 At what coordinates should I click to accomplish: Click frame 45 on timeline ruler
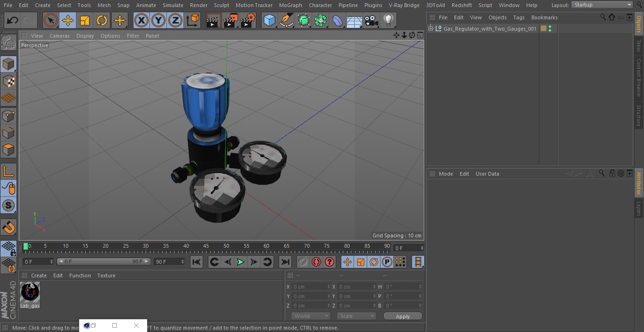coord(206,246)
